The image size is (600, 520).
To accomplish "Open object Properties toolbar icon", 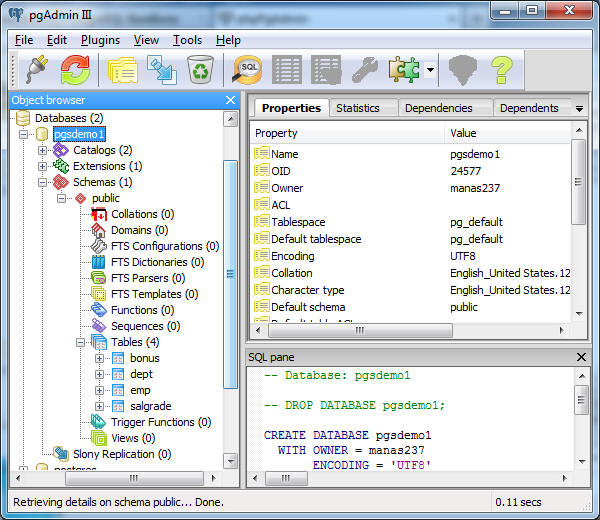I will tap(123, 70).
